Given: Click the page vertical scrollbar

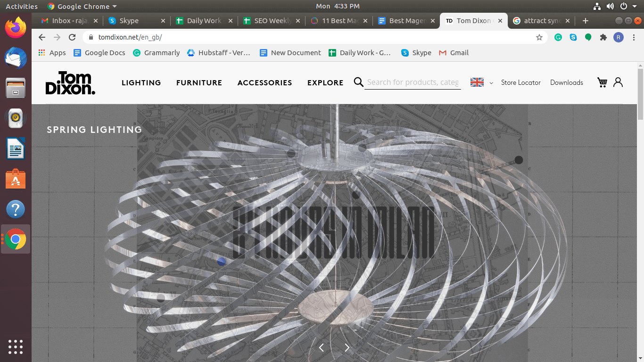Looking at the screenshot, I should (640, 94).
